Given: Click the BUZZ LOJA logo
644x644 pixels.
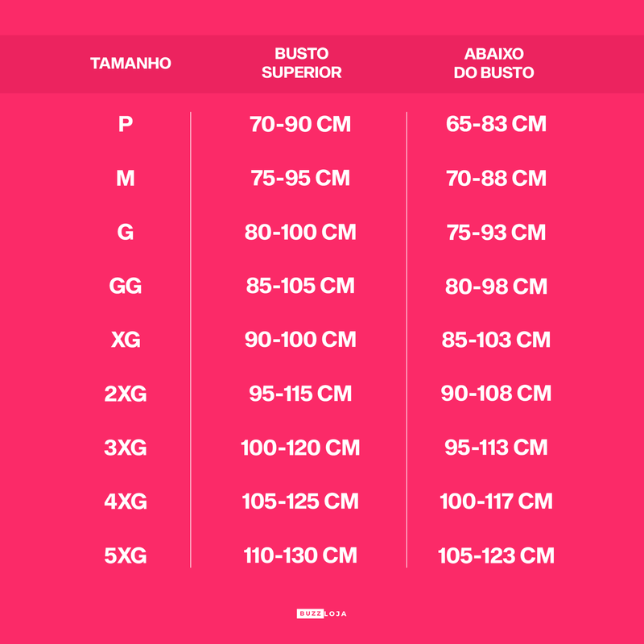Looking at the screenshot, I should (x=321, y=613).
